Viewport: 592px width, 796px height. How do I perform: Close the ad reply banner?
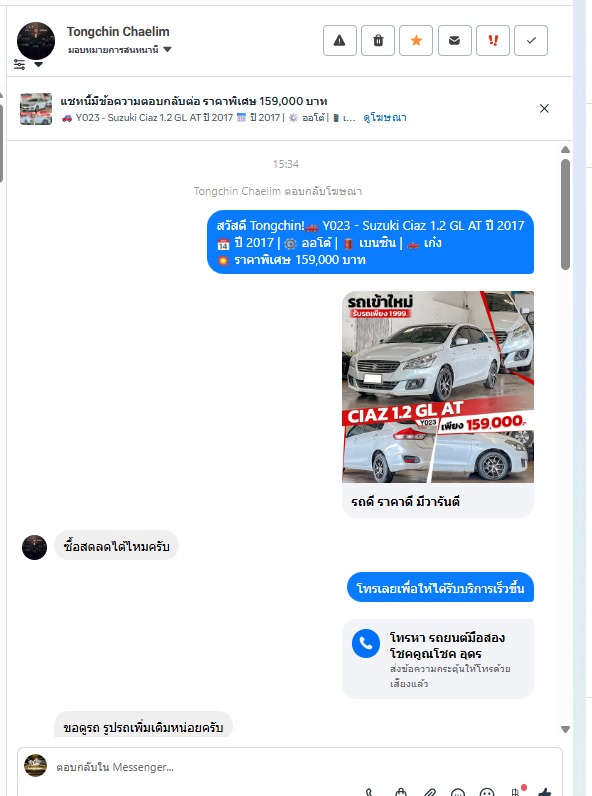(544, 108)
